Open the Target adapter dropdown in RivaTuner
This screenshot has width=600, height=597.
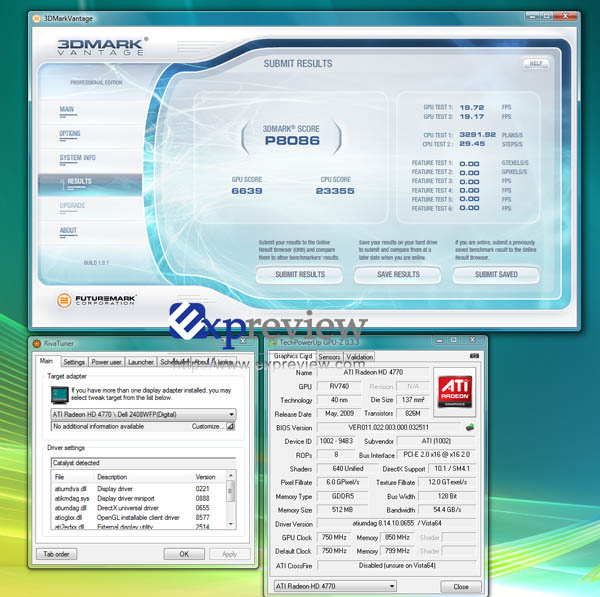point(143,414)
